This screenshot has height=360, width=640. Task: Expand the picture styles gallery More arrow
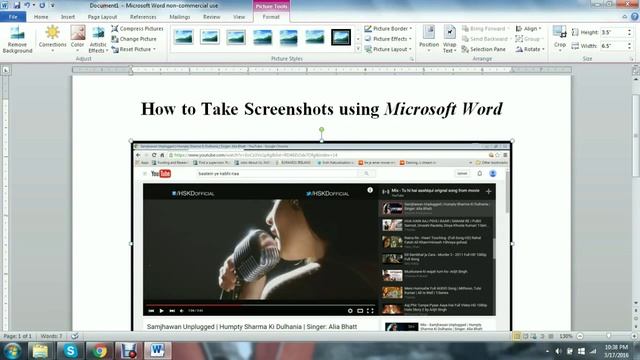pyautogui.click(x=358, y=49)
